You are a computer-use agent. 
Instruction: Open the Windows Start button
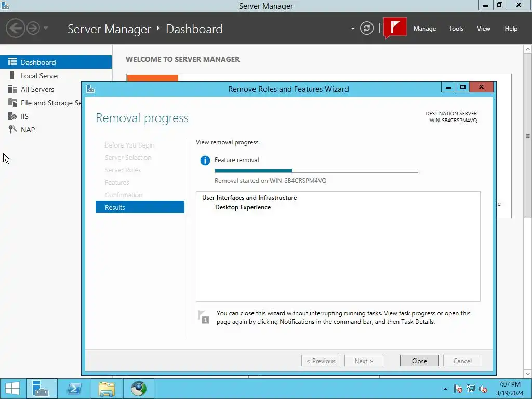point(12,389)
